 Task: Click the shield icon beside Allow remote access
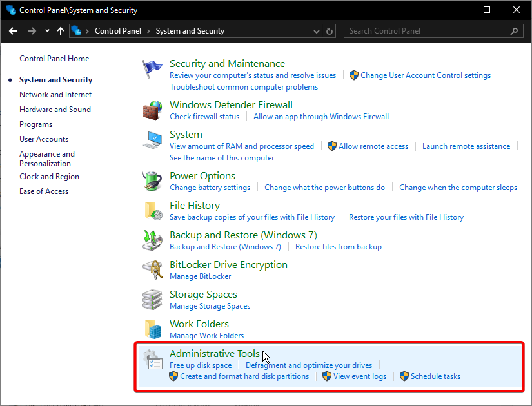pyautogui.click(x=332, y=146)
